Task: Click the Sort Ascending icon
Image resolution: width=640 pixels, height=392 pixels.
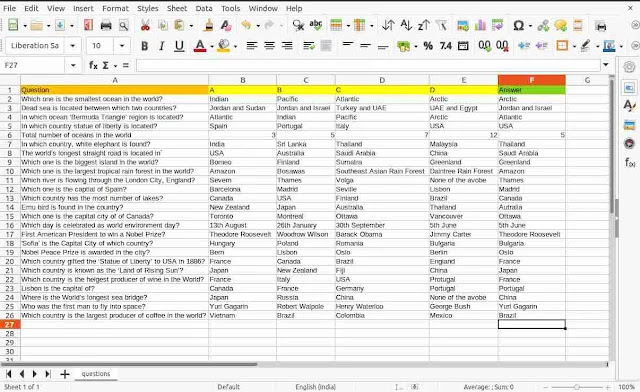Action: pyautogui.click(x=406, y=25)
